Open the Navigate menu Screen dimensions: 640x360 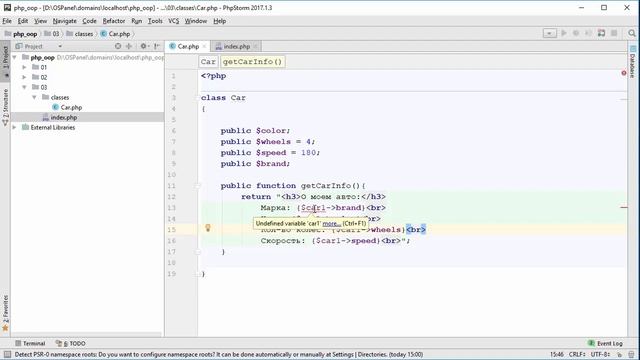(x=64, y=21)
